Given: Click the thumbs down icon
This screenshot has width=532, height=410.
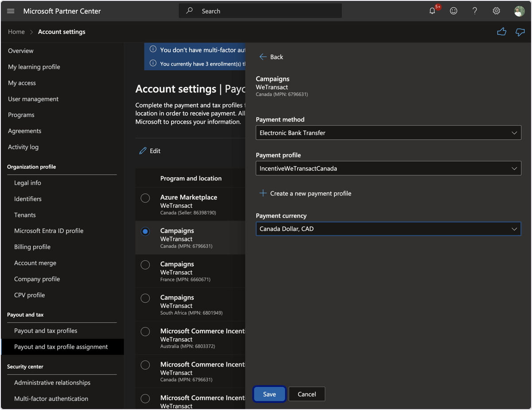Looking at the screenshot, I should click(520, 32).
